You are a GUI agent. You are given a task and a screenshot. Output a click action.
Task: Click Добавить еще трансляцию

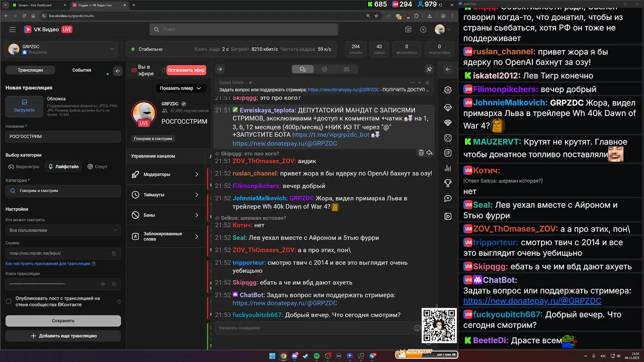(x=63, y=336)
